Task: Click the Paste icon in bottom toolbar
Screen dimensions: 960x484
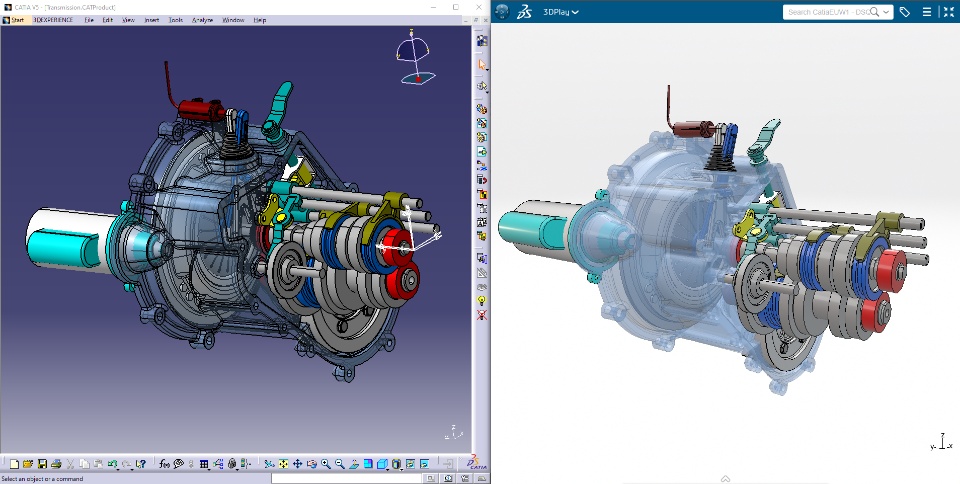Action: point(98,464)
